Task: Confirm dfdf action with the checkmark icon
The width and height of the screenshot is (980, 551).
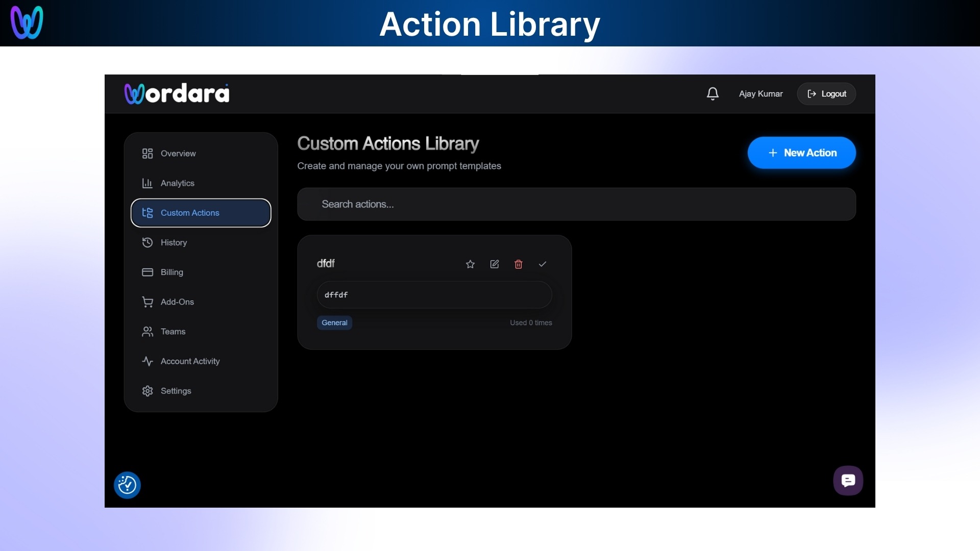Action: coord(543,264)
